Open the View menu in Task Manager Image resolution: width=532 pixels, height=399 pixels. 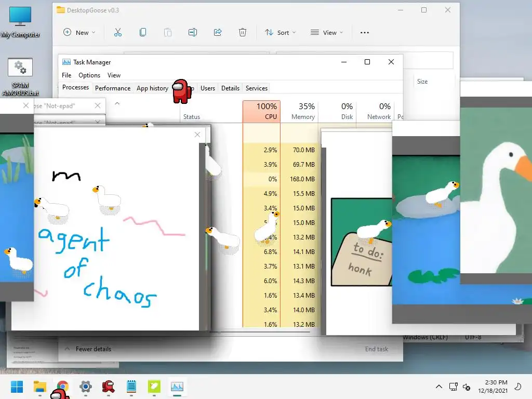point(114,75)
